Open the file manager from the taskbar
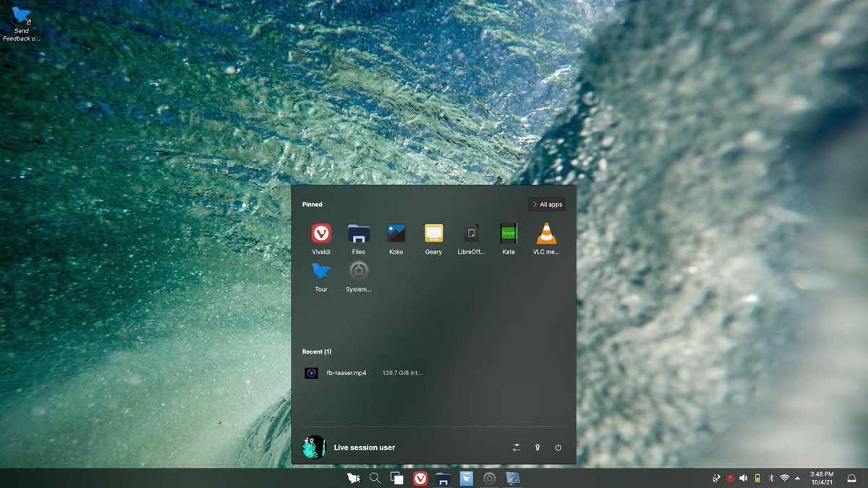 tap(442, 478)
